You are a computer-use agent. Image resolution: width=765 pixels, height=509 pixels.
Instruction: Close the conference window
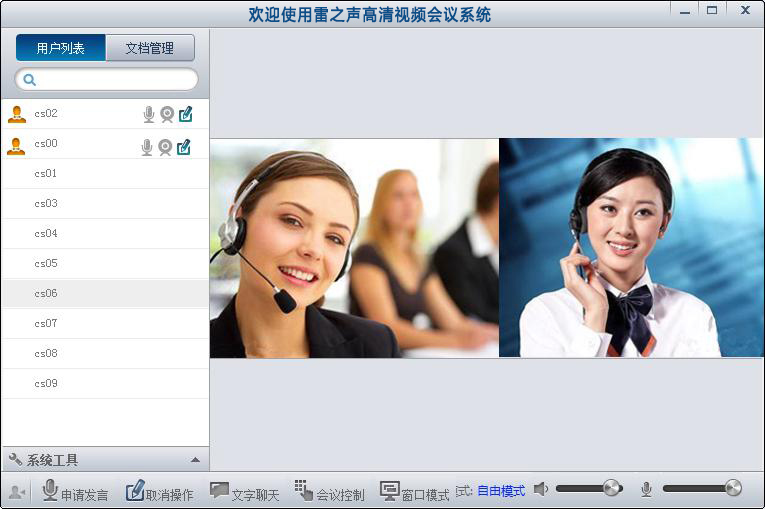(x=745, y=10)
